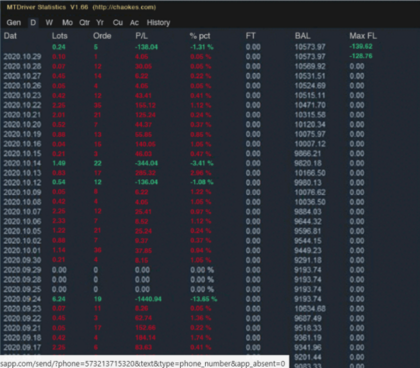
Task: Open the Qtr quarterly tab
Action: [x=84, y=23]
